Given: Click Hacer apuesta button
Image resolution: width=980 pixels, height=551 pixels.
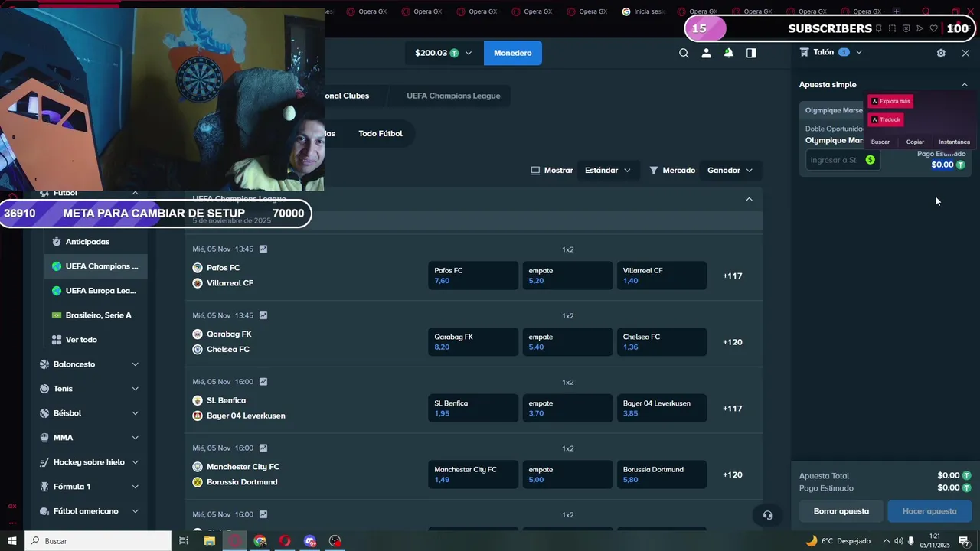Looking at the screenshot, I should (929, 511).
